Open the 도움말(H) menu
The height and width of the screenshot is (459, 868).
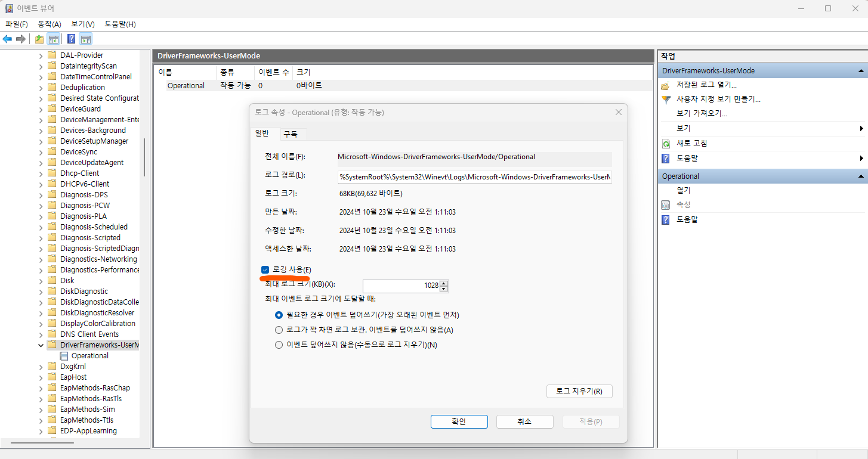click(120, 24)
